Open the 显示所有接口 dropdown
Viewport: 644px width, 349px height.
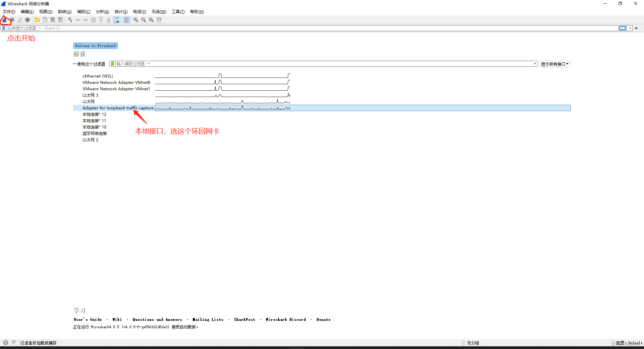tap(555, 64)
